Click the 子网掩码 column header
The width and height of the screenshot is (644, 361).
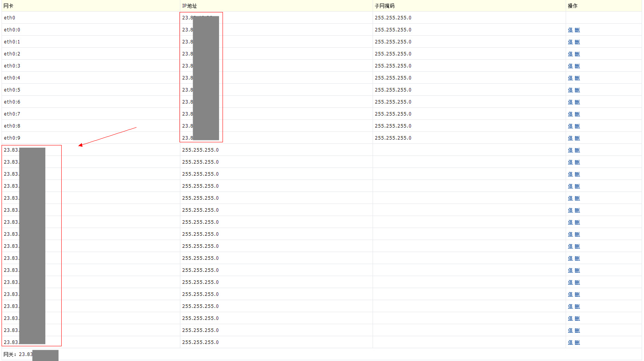[384, 6]
